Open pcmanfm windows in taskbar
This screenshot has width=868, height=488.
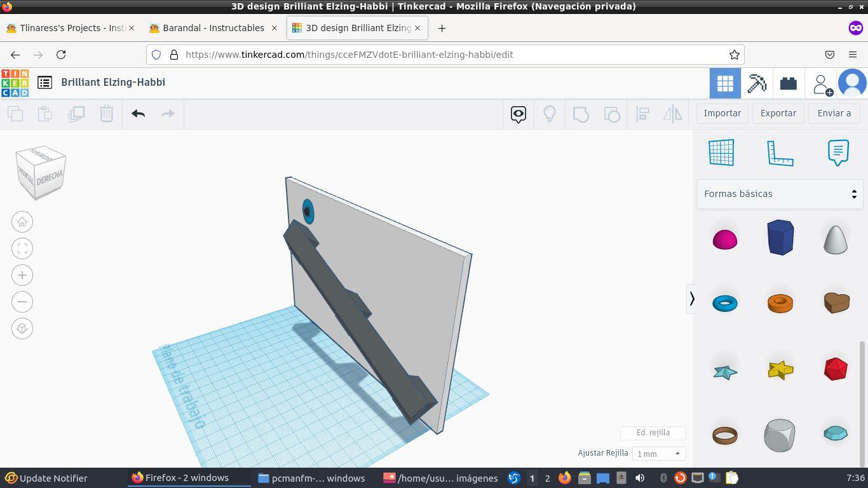(313, 478)
